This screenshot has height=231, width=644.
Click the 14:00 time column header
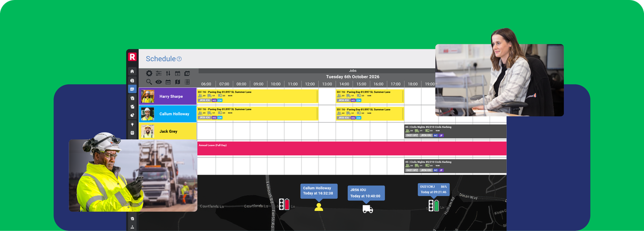tap(344, 84)
